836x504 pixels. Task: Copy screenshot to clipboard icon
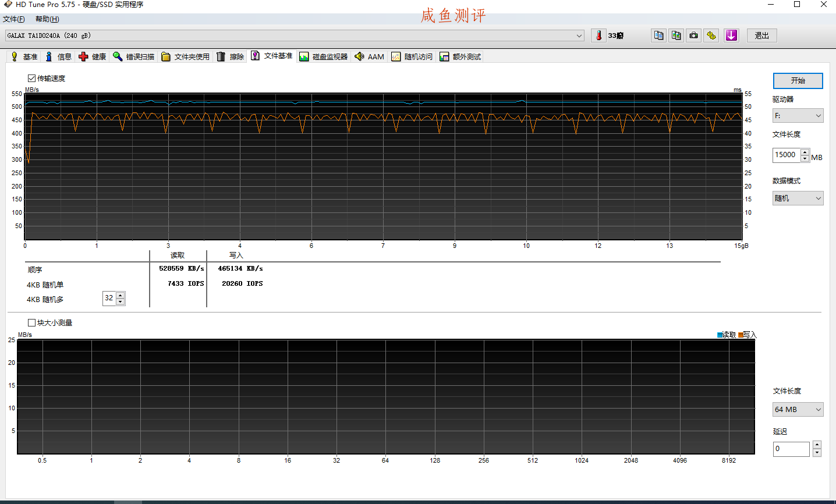[676, 36]
